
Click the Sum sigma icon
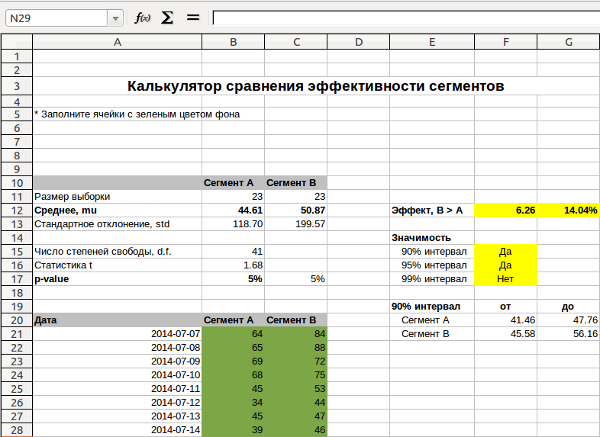(167, 18)
